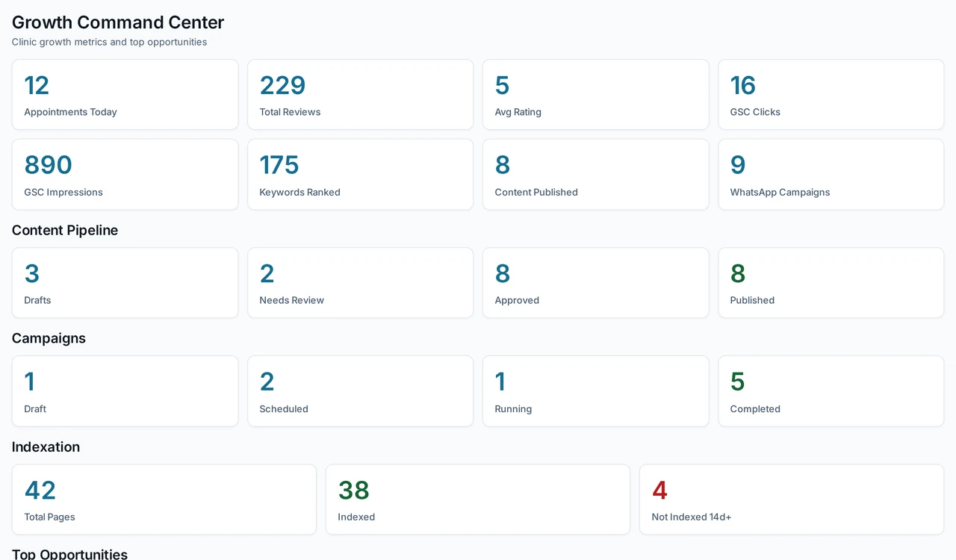This screenshot has height=560, width=956.
Task: Open the GSC Clicks card
Action: click(831, 95)
